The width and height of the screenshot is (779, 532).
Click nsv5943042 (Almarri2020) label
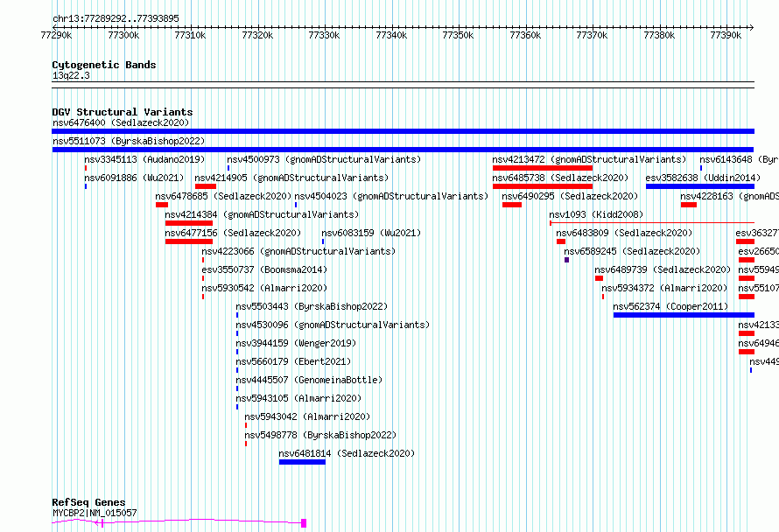pos(307,416)
